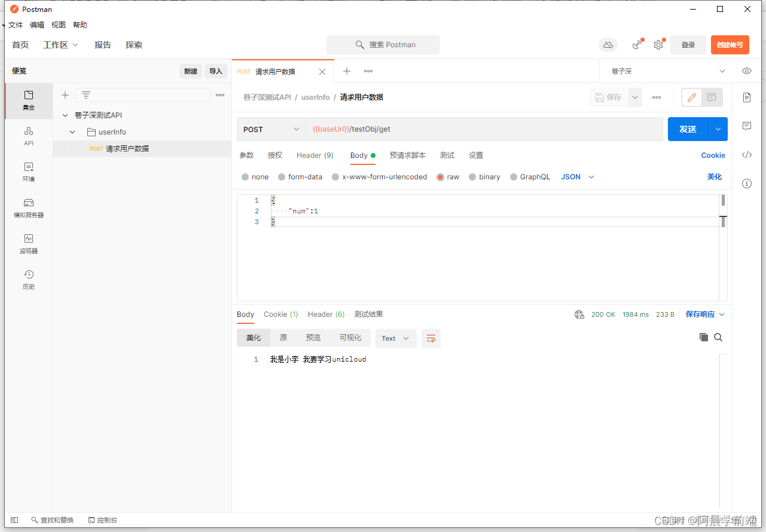Open the comments icon in right sidebar
This screenshot has width=766, height=532.
pyautogui.click(x=747, y=126)
